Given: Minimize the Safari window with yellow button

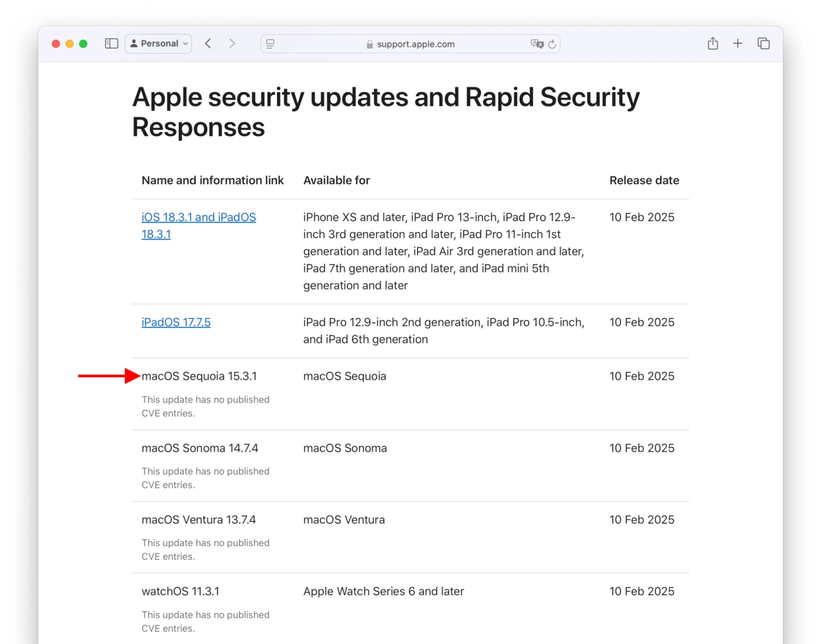Looking at the screenshot, I should pos(69,44).
